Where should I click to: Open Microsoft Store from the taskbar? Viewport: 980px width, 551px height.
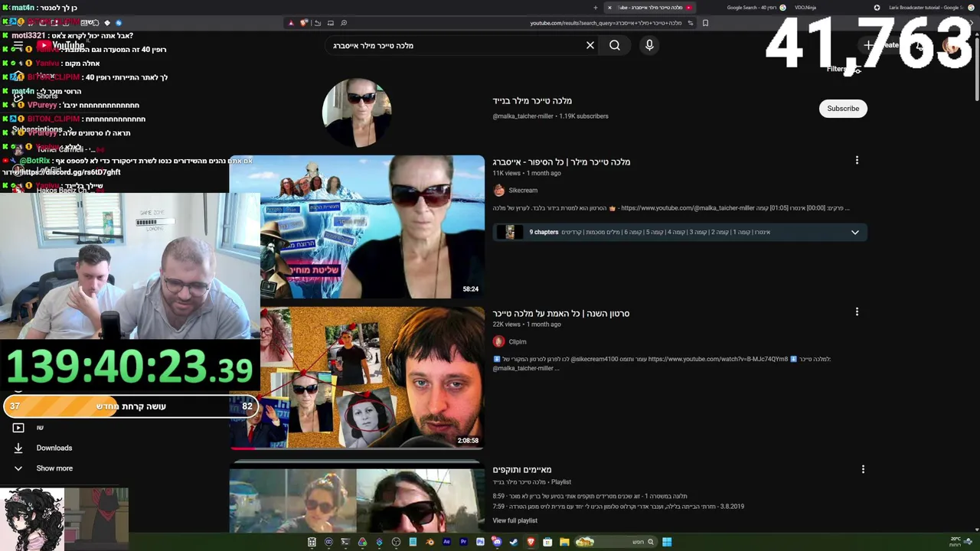pyautogui.click(x=547, y=542)
